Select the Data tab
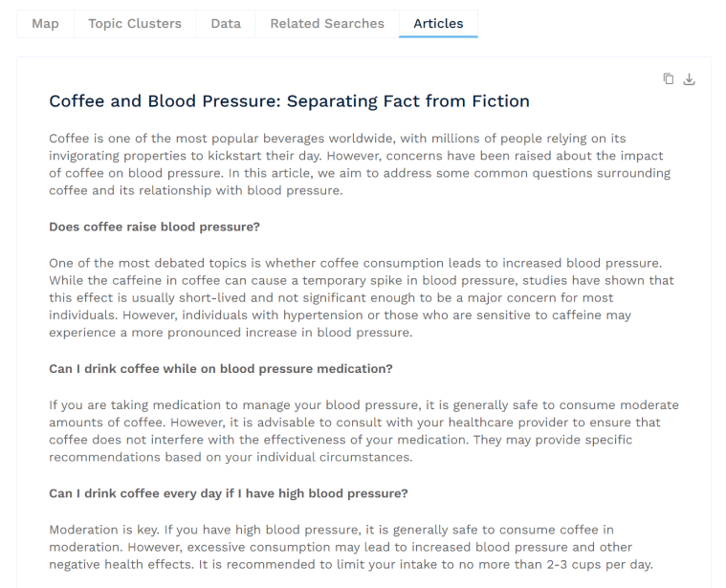Image resolution: width=726 pixels, height=588 pixels. (x=226, y=24)
